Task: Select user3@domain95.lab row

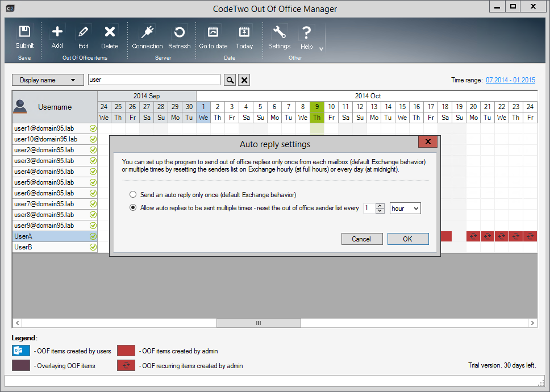Action: (x=55, y=161)
